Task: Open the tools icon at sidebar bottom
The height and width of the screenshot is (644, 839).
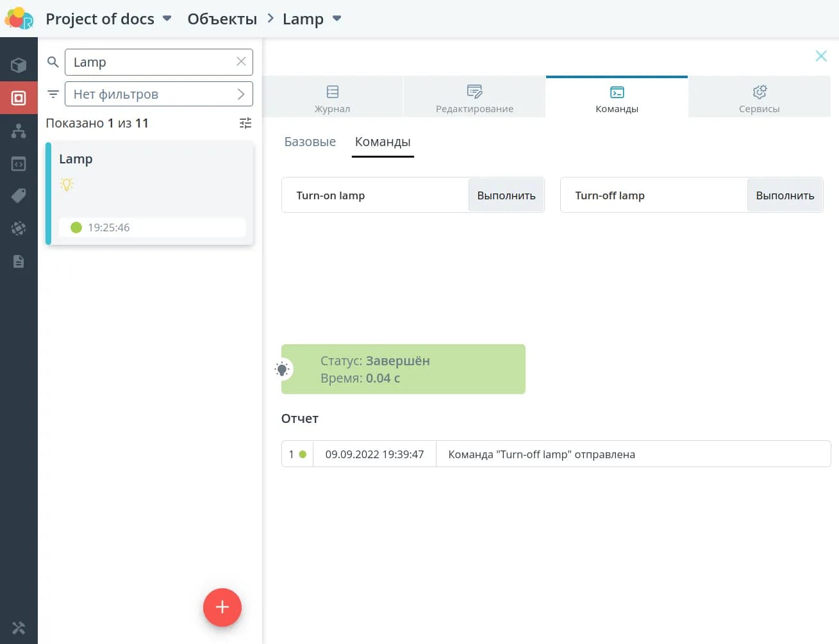Action: coord(19,628)
